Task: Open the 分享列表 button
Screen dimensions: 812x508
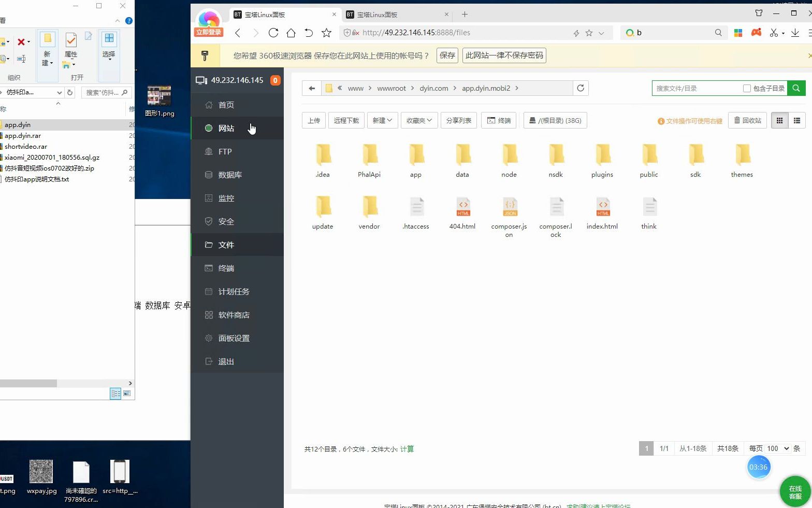Action: point(459,121)
